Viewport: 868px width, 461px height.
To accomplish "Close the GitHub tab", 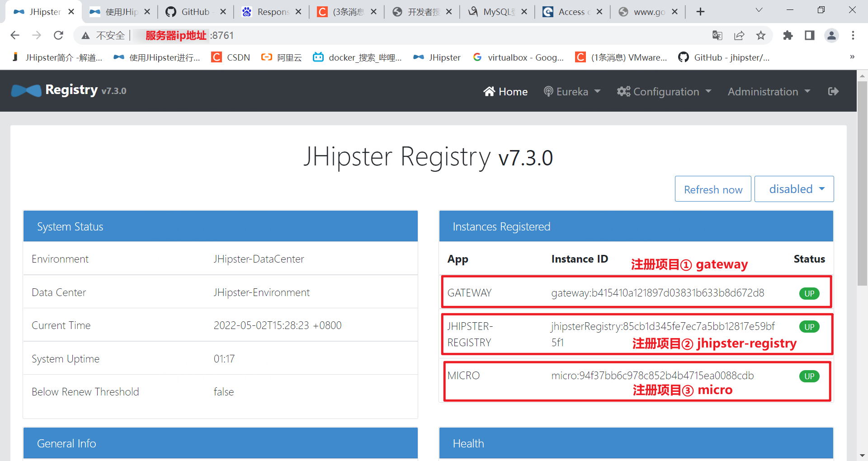I will click(x=223, y=12).
